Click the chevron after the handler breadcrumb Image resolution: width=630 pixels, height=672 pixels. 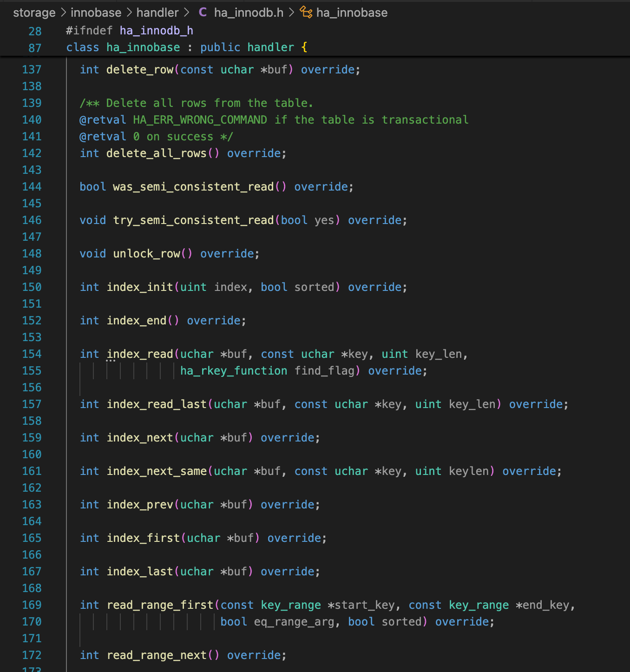point(187,13)
